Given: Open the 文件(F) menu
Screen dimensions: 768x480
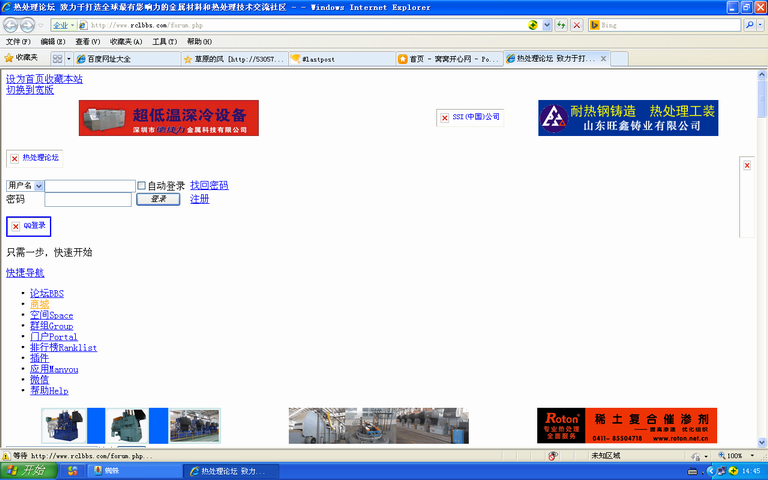Looking at the screenshot, I should click(x=18, y=42).
